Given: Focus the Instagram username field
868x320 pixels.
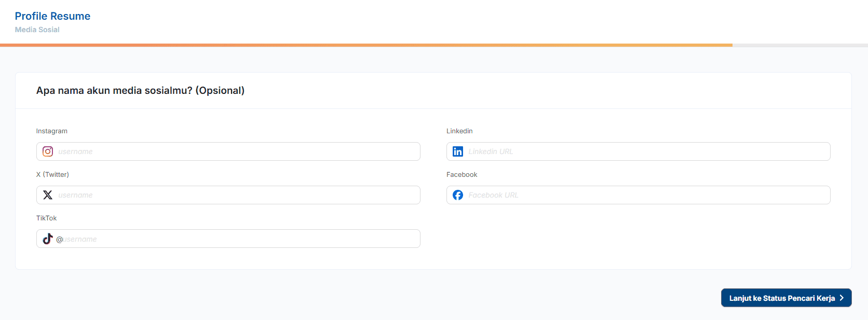Looking at the screenshot, I should (236, 151).
